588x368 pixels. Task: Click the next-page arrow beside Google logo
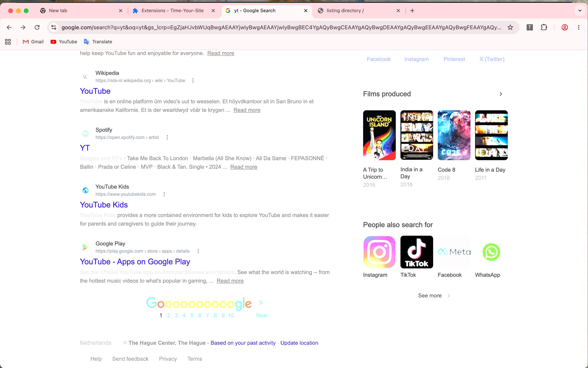coord(261,303)
